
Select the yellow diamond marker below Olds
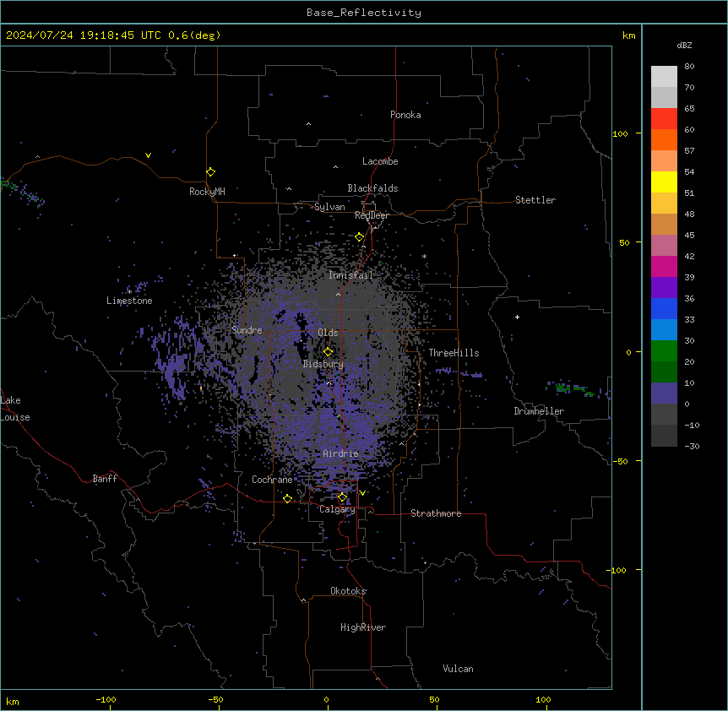[329, 352]
